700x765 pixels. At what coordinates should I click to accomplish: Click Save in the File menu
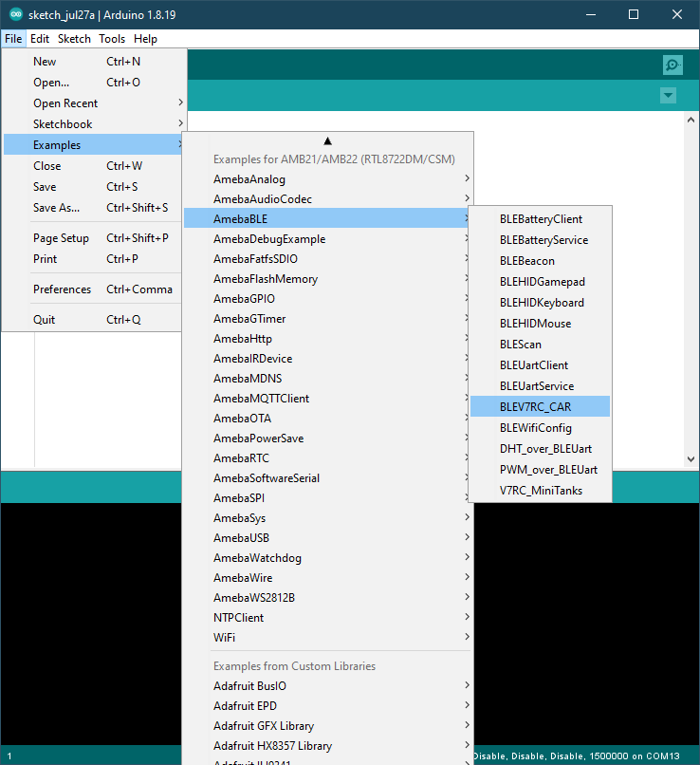coord(93,187)
